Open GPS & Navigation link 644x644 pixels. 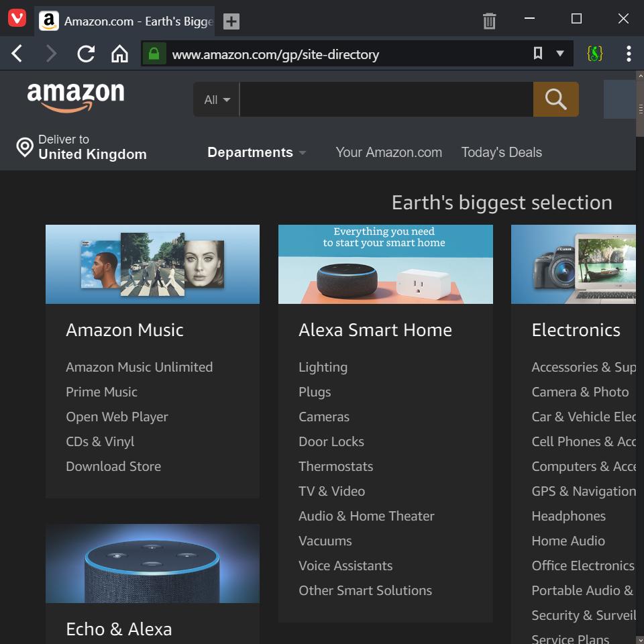point(584,491)
